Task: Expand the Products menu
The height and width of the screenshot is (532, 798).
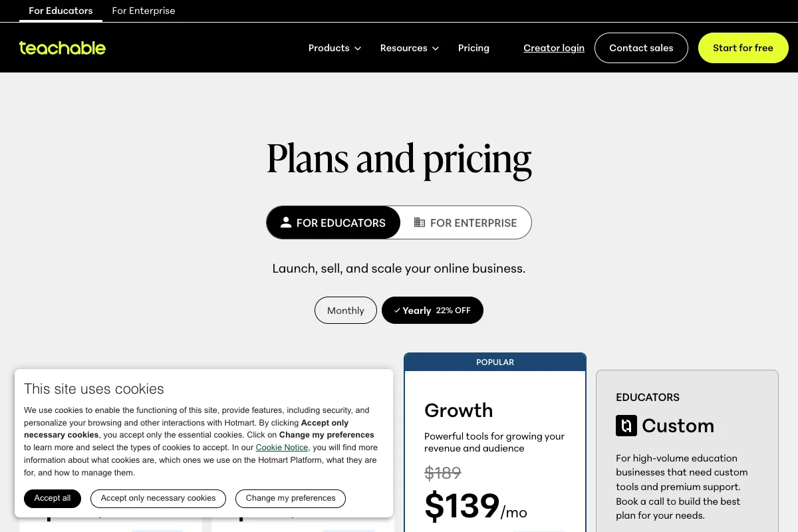Action: 334,48
